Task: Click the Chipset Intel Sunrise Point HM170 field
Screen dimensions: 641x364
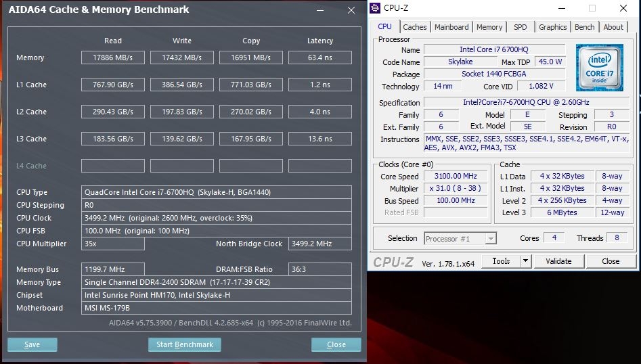Action: tap(216, 295)
